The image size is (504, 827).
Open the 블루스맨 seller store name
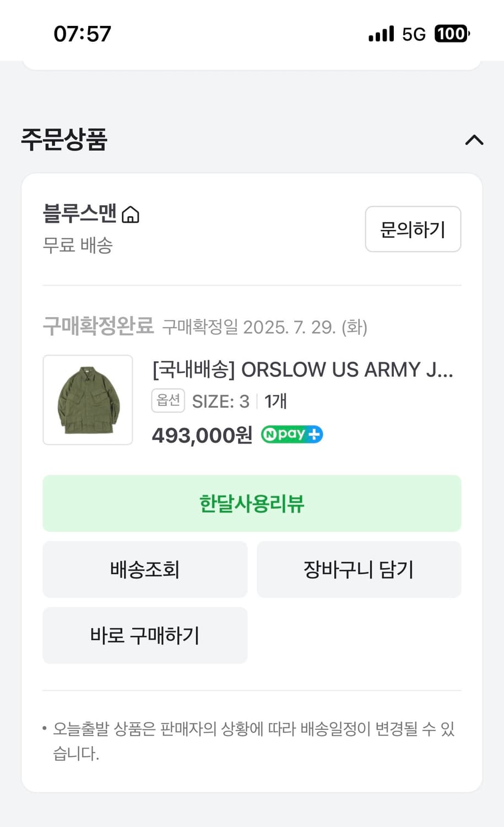click(80, 213)
